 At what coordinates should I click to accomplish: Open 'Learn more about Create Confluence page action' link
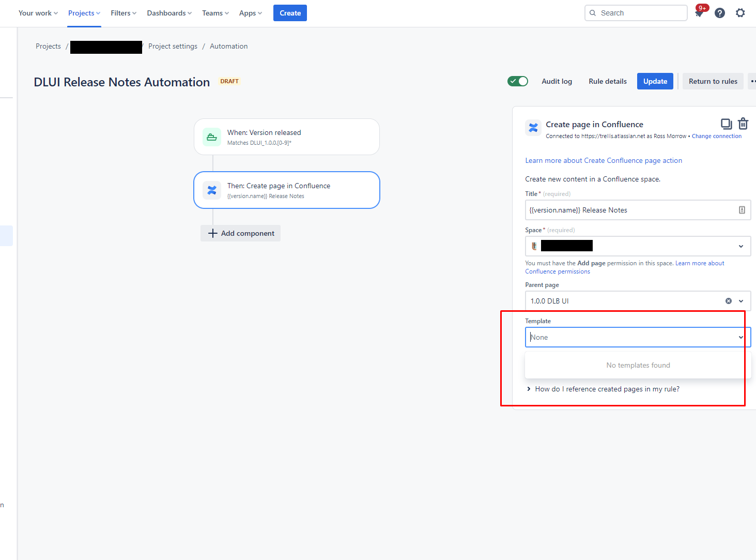[x=604, y=160]
